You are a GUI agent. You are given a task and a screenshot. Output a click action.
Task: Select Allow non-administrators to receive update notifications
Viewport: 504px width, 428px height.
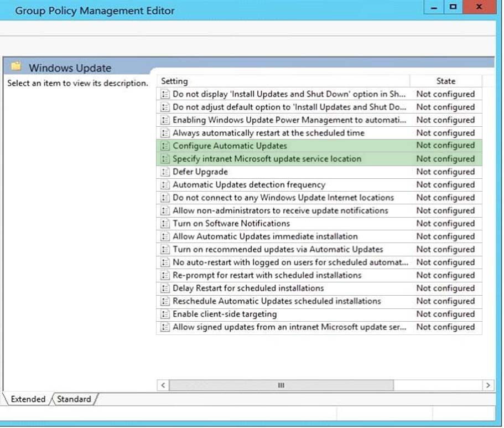click(280, 211)
